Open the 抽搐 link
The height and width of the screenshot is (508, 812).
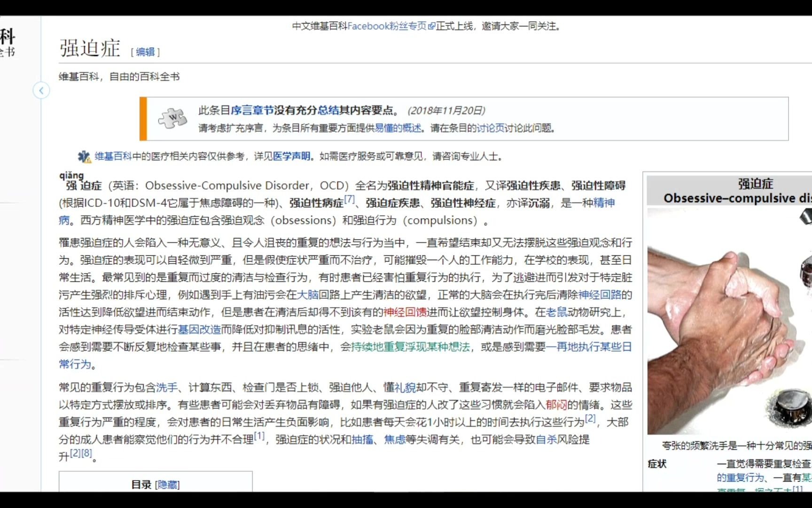[362, 440]
